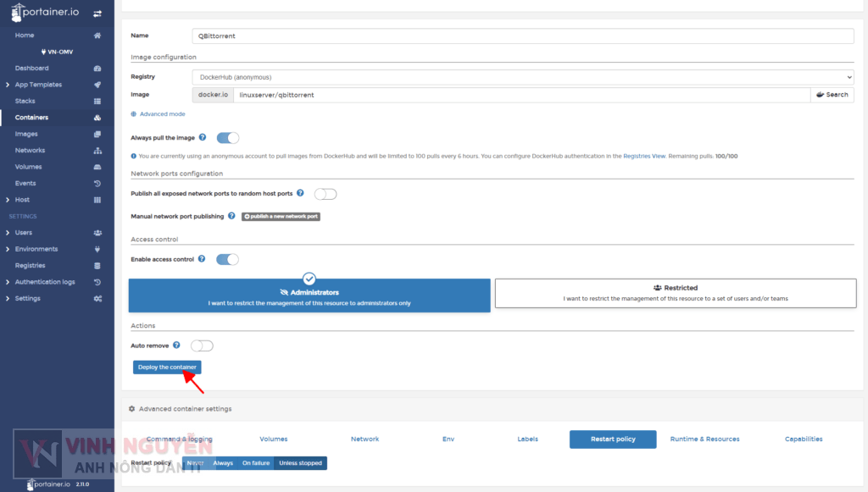Viewport: 868px width, 492px height.
Task: Select Images from the sidebar
Action: click(34, 133)
